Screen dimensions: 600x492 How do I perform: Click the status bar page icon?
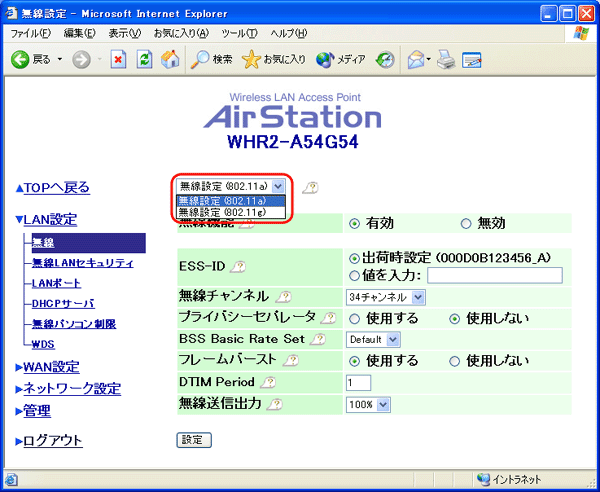pos(11,479)
